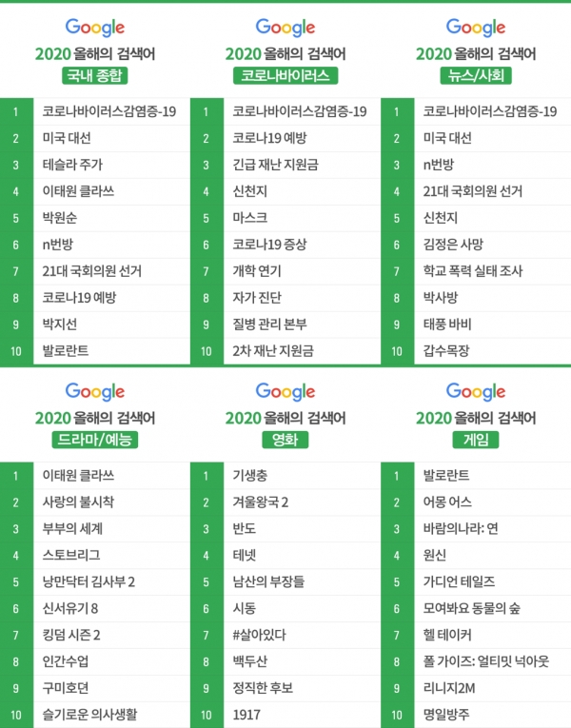The height and width of the screenshot is (728, 571).
Task: Click the Google logo above 영화
Action: [x=285, y=392]
